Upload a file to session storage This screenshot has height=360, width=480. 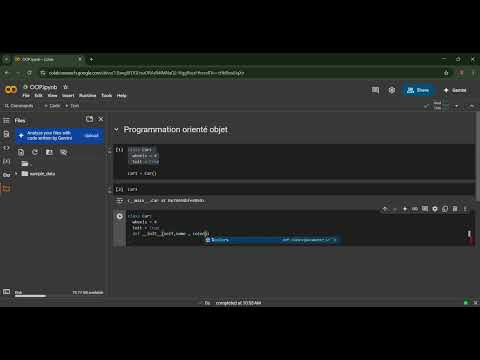click(21, 152)
